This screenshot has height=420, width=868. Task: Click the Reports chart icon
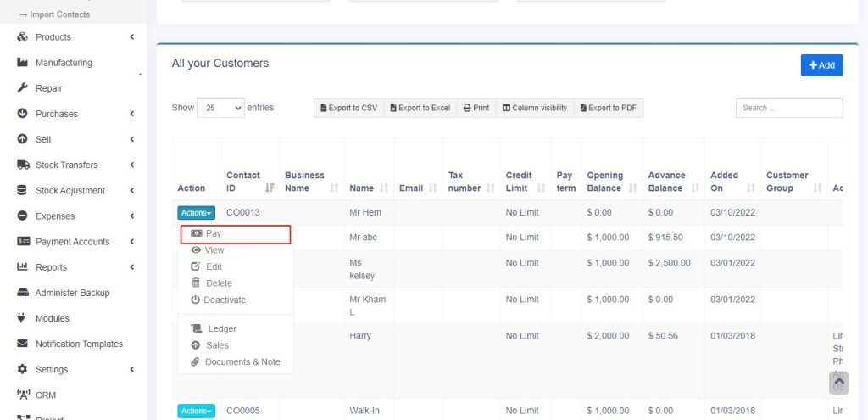click(x=23, y=267)
